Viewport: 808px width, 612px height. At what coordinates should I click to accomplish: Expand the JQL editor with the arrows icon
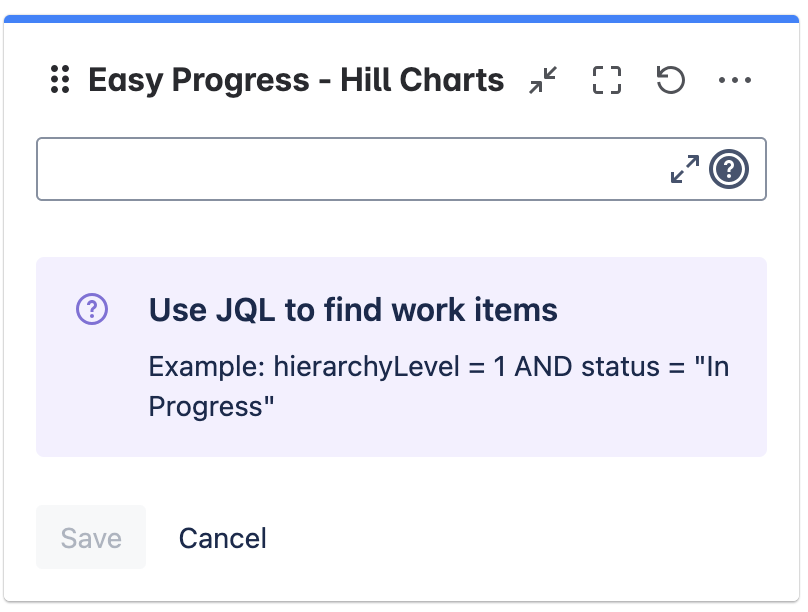tap(685, 169)
